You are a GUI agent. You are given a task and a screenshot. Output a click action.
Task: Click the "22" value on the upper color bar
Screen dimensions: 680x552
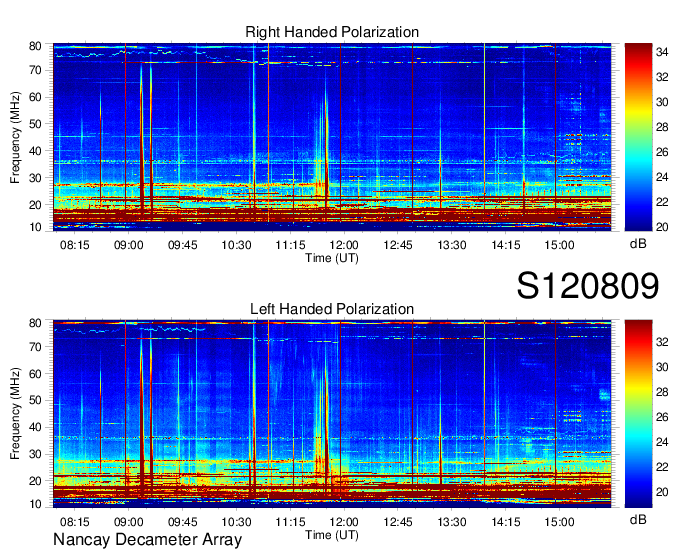point(662,202)
